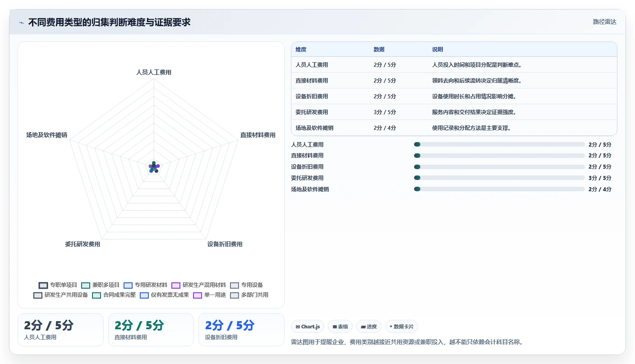Click the description 设备使用时长和占用情况影响分摊
635x364 pixels.
tap(474, 97)
